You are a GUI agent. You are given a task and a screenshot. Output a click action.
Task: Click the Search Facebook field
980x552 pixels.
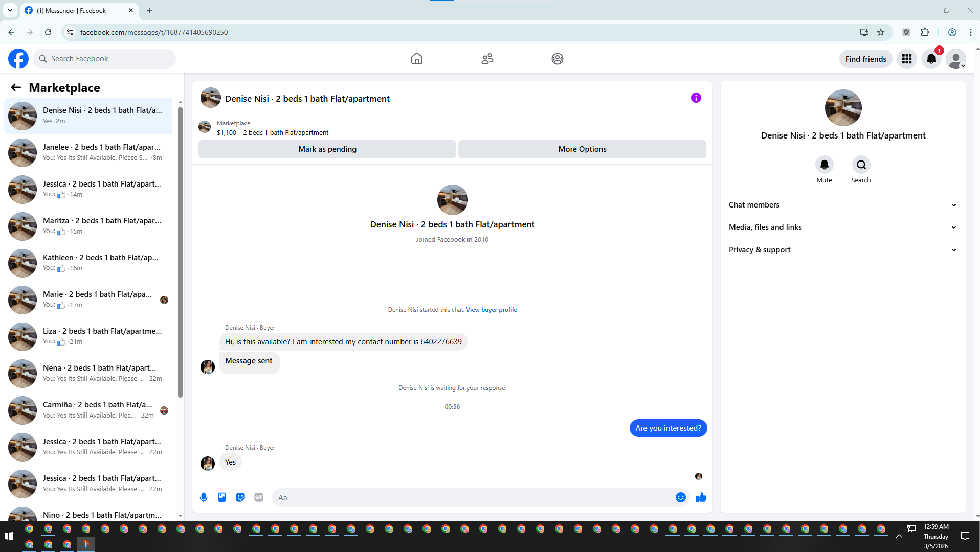point(104,59)
